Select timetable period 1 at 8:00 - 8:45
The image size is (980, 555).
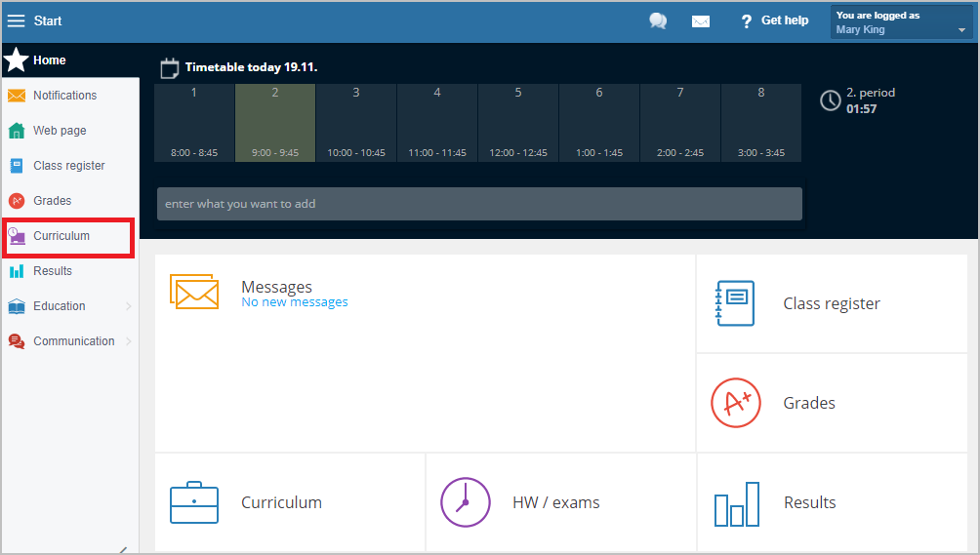(194, 123)
